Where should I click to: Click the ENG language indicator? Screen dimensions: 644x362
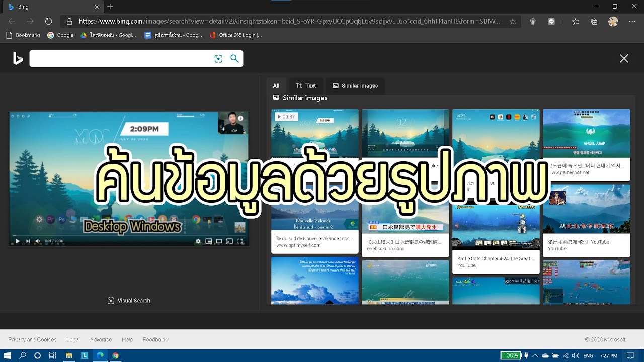588,355
